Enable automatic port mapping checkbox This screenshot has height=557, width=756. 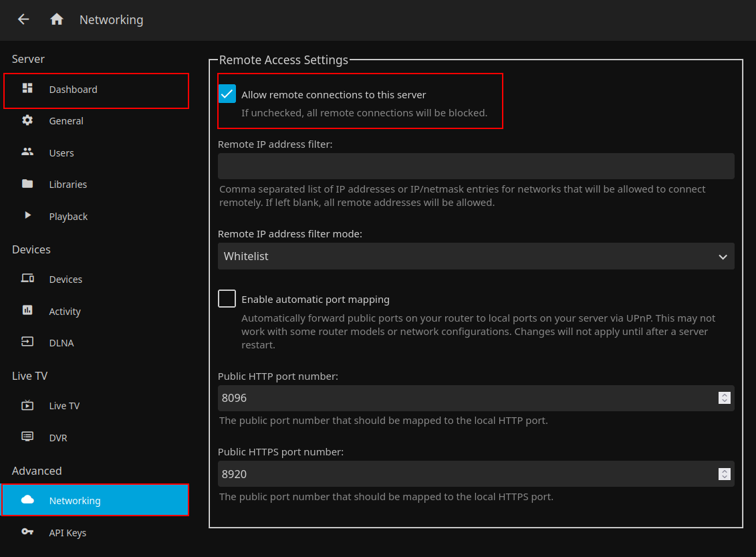click(227, 299)
